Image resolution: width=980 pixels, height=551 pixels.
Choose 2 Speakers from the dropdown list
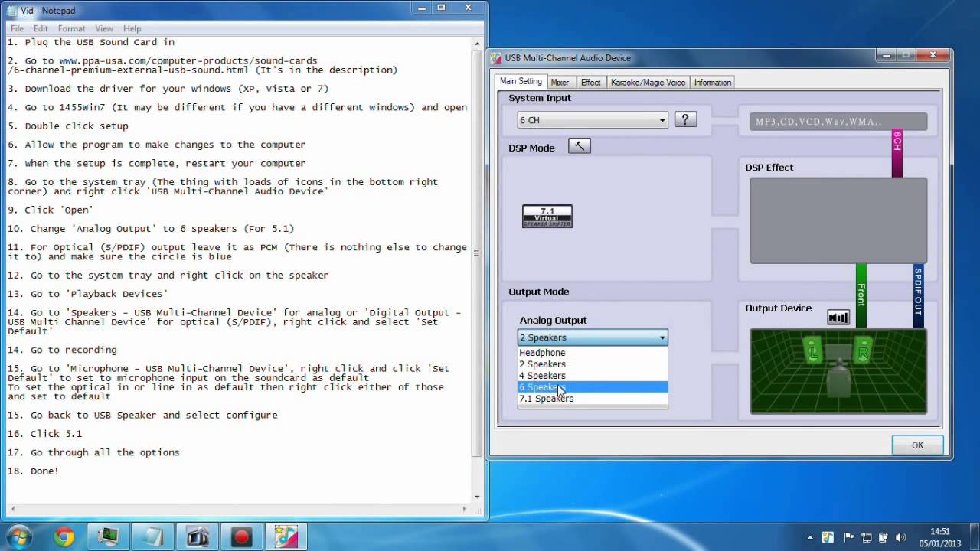pos(593,364)
